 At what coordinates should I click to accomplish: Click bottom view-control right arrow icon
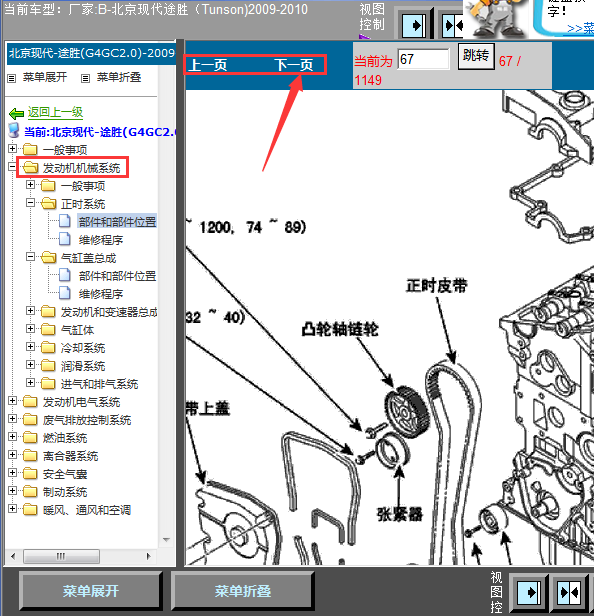tap(529, 592)
